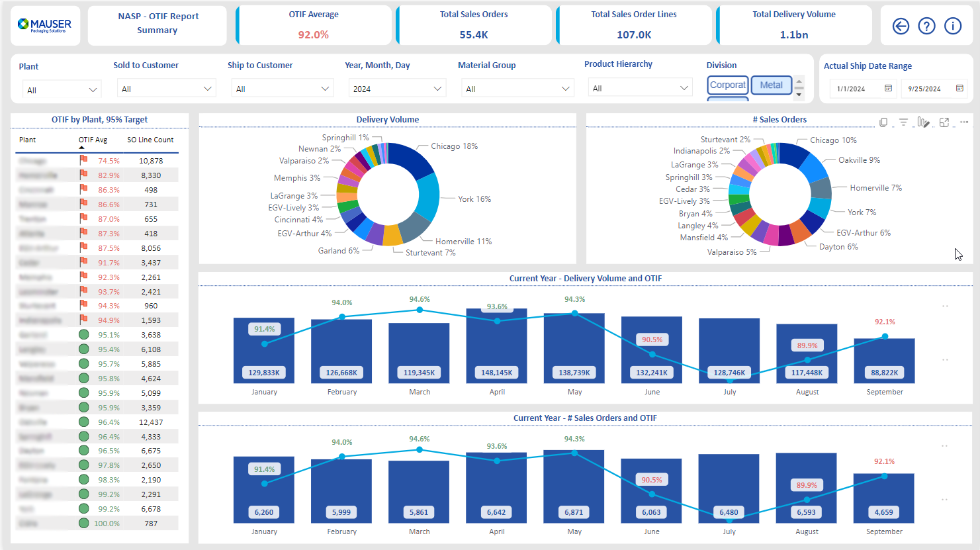Select the August sales orders bar 6,593
This screenshot has width=980, height=550.
point(807,488)
